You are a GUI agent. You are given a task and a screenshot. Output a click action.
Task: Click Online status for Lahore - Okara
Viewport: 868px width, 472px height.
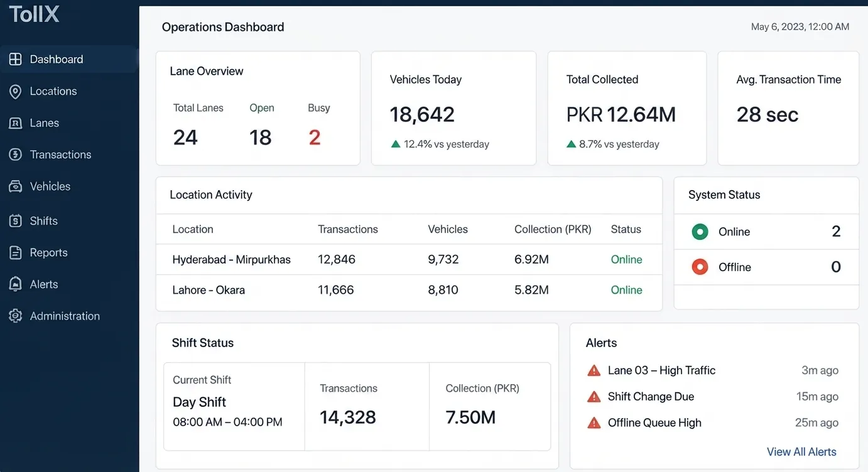(x=627, y=290)
